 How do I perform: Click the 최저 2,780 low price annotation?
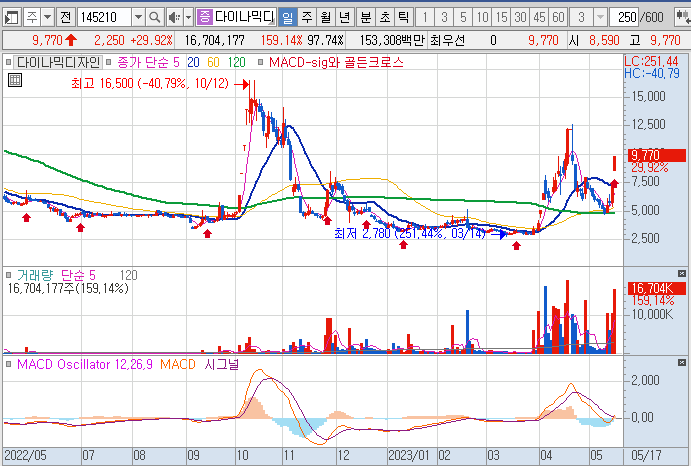(x=410, y=233)
